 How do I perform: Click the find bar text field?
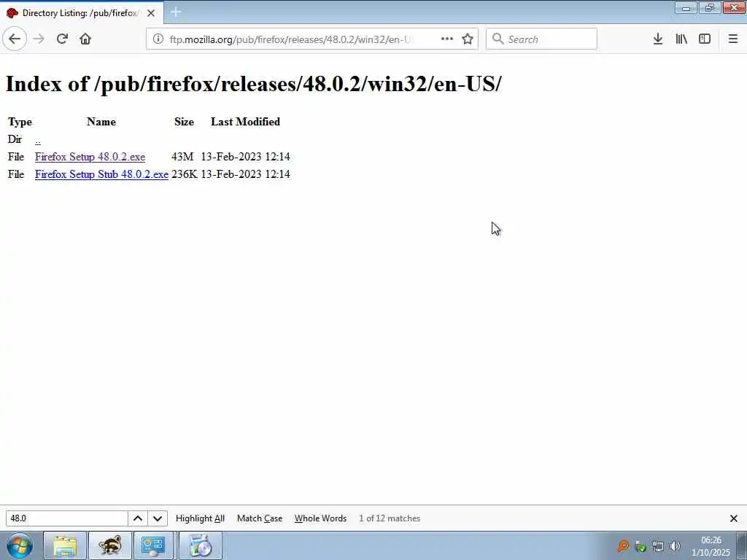click(x=66, y=518)
